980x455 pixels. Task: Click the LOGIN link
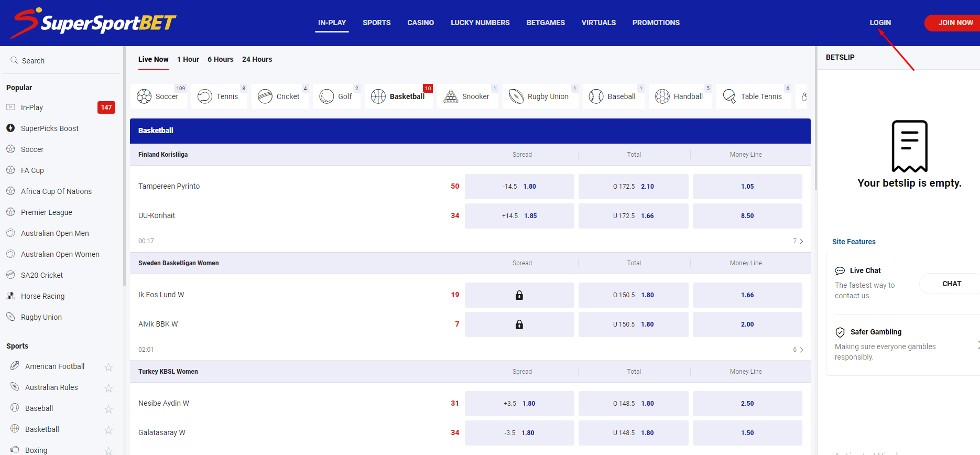(x=880, y=23)
